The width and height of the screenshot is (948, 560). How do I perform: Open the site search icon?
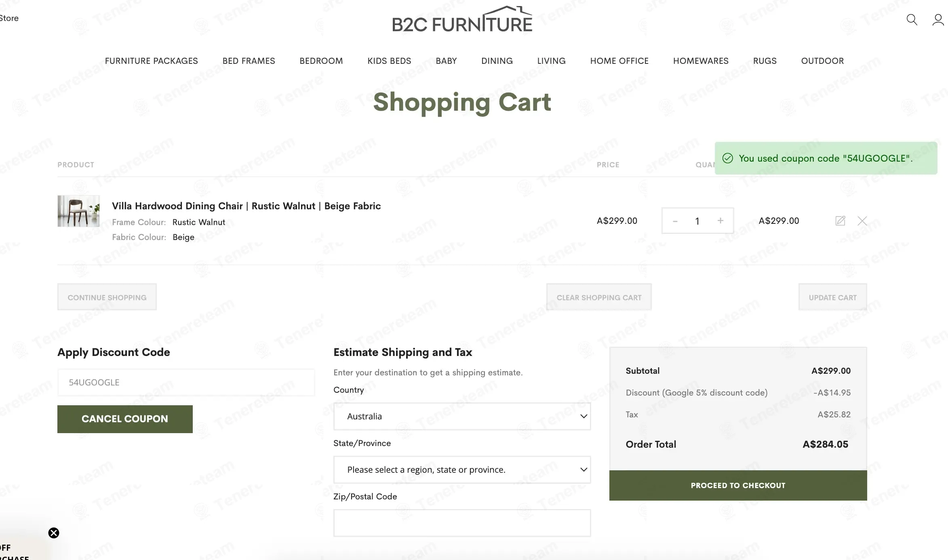[x=912, y=19]
